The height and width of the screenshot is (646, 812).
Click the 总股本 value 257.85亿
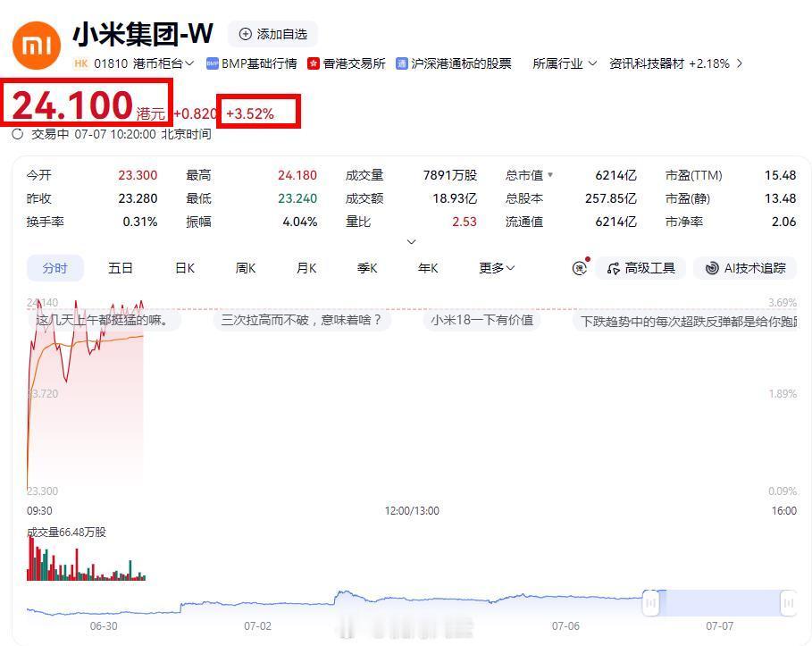(610, 198)
